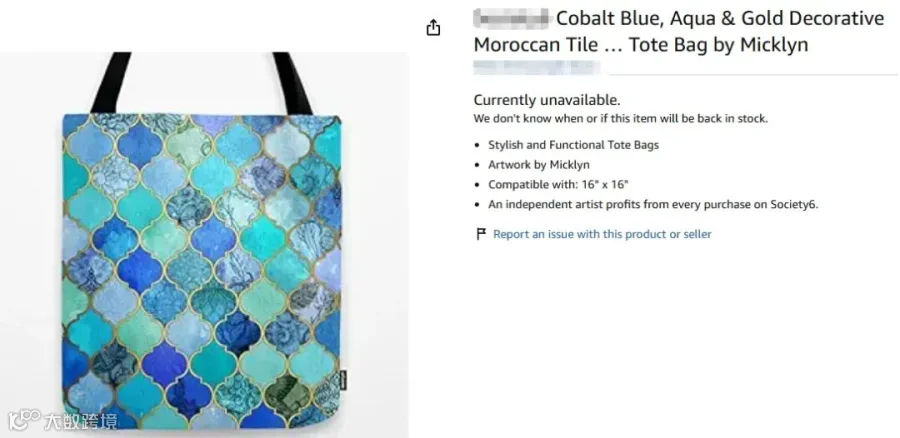This screenshot has height=438, width=900.
Task: Click the Currently unavailable status text
Action: click(x=547, y=100)
